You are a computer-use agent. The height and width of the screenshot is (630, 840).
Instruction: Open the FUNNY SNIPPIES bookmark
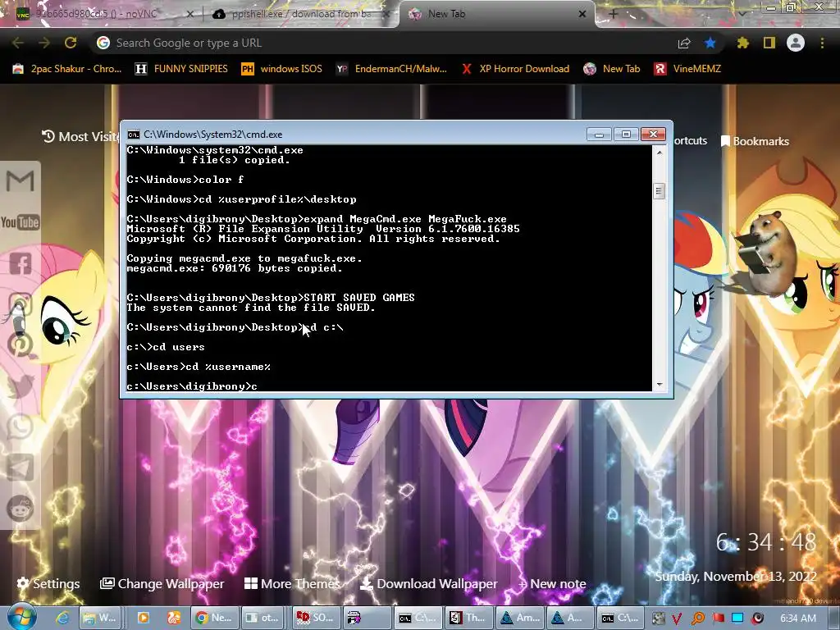pos(181,69)
